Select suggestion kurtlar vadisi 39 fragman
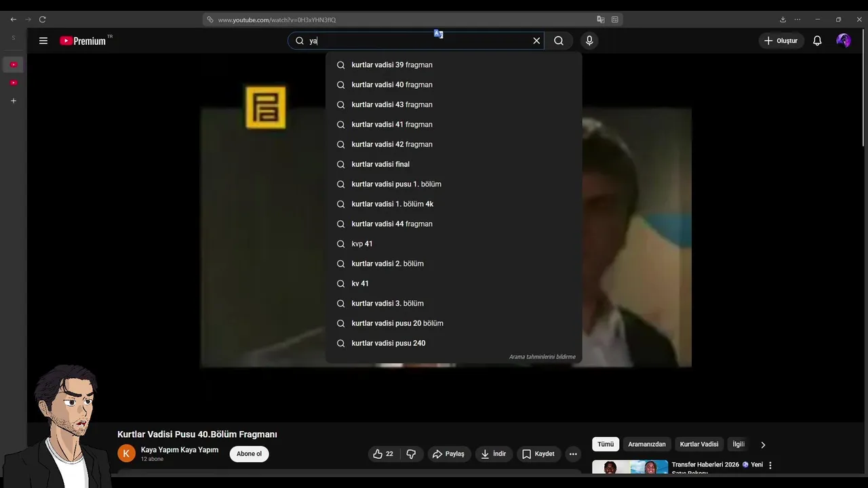Image resolution: width=868 pixels, height=488 pixels. pos(454,65)
